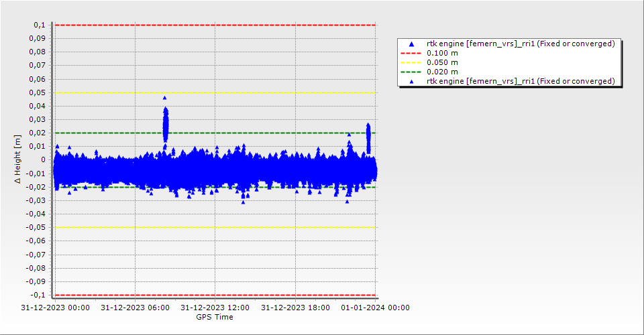Click the green dashed line sample in the legend

click(x=412, y=72)
